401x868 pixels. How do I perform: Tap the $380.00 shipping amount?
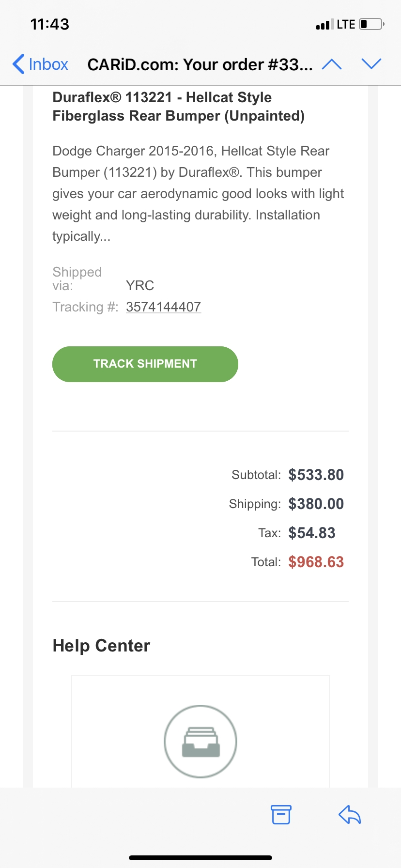click(x=316, y=504)
